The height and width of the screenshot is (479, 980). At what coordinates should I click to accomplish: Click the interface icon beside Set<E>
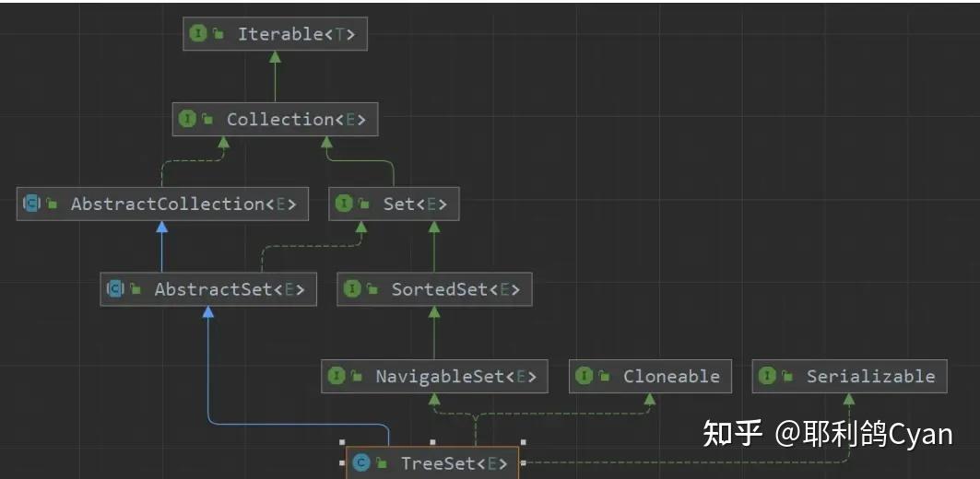[344, 204]
